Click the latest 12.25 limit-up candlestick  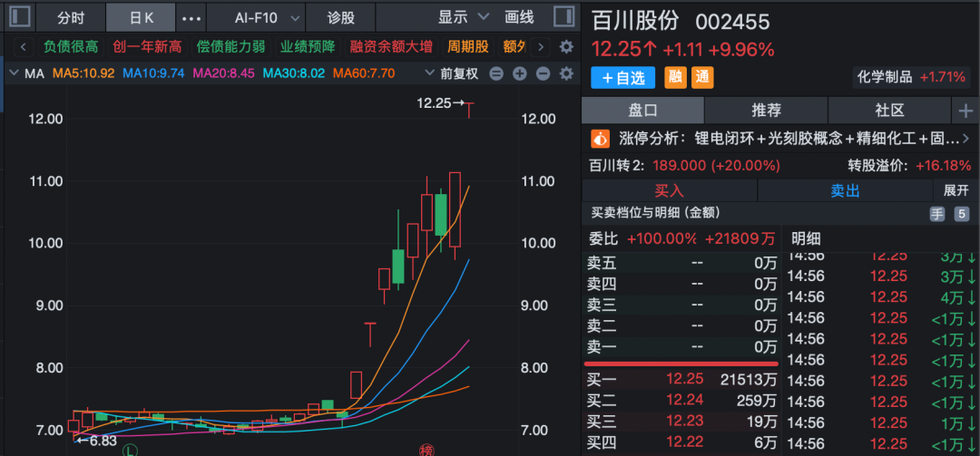pos(470,110)
